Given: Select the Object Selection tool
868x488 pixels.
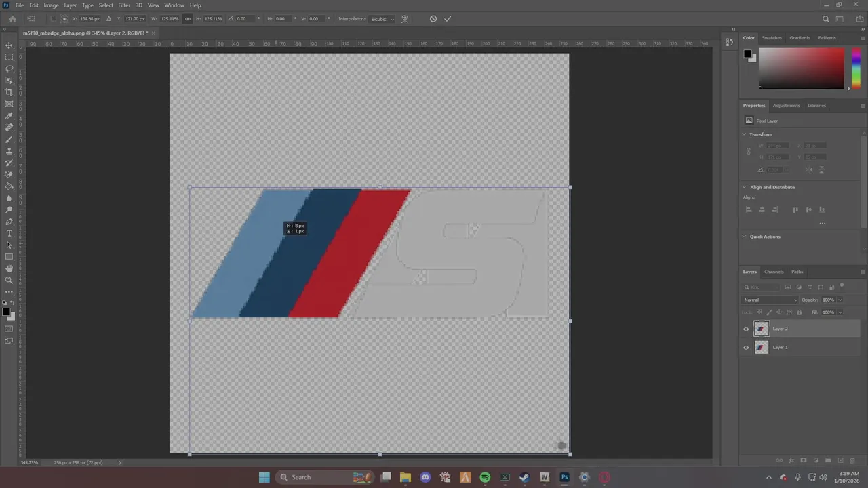Looking at the screenshot, I should tap(9, 80).
